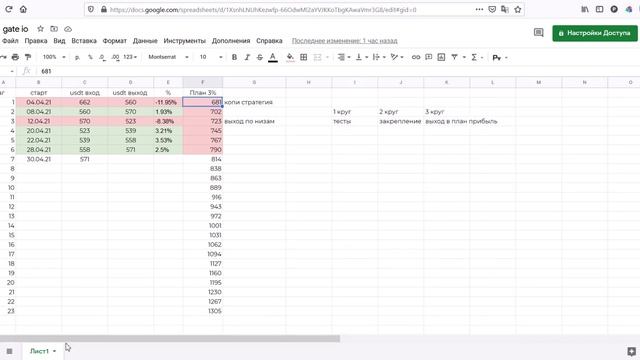Toggle browser sidebar icon
Screen dimensions: 640x360
[599, 9]
